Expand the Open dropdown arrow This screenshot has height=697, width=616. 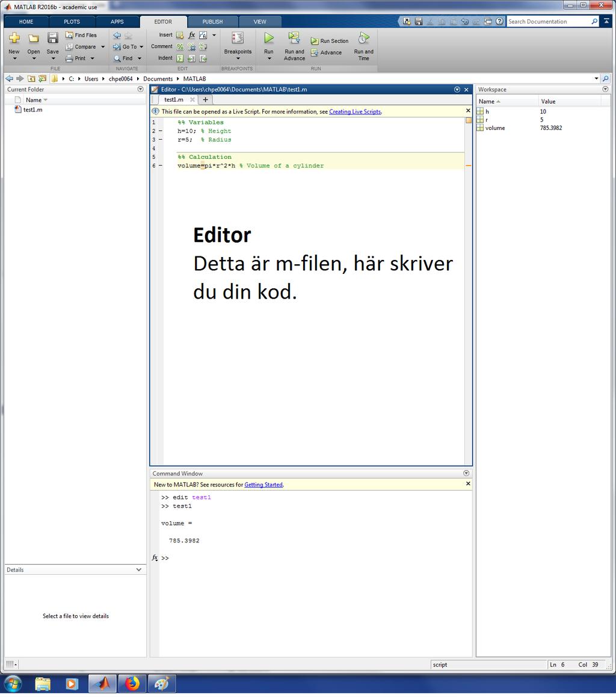click(34, 58)
